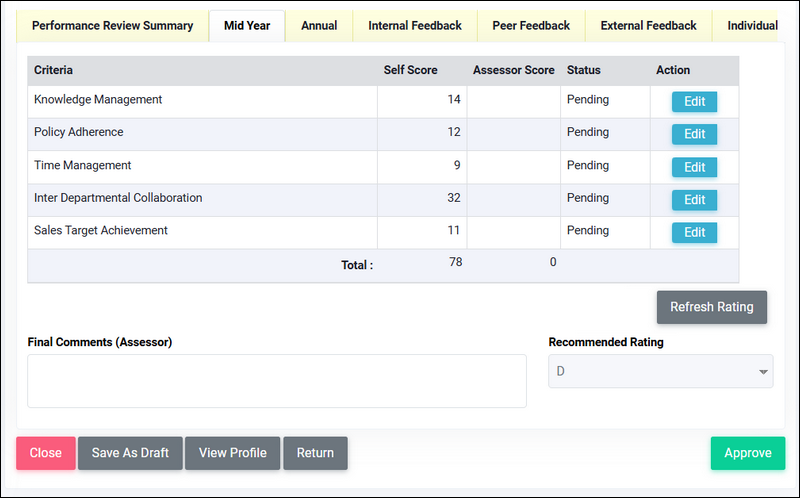Focus the Final Comments (Assessor) text box
800x498 pixels.
click(x=277, y=381)
